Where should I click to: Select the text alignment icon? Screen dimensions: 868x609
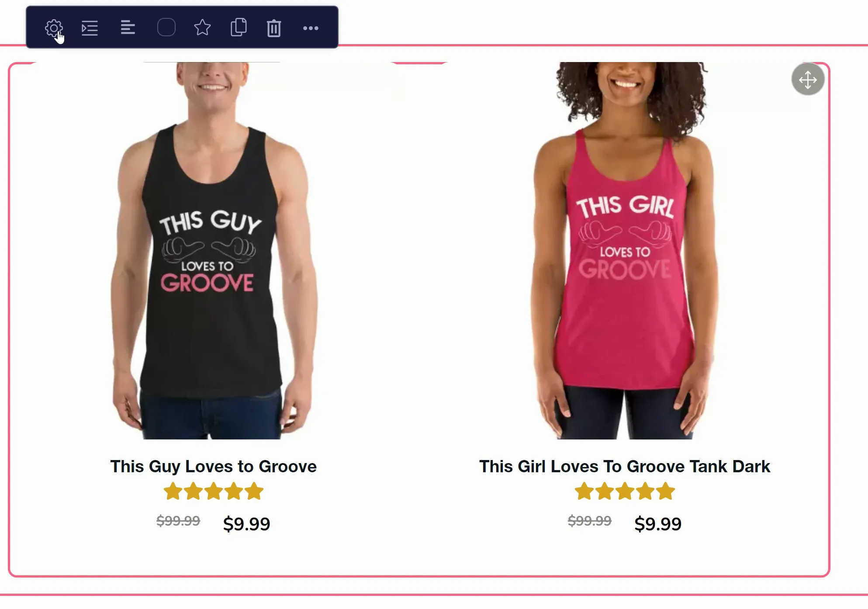pyautogui.click(x=128, y=28)
